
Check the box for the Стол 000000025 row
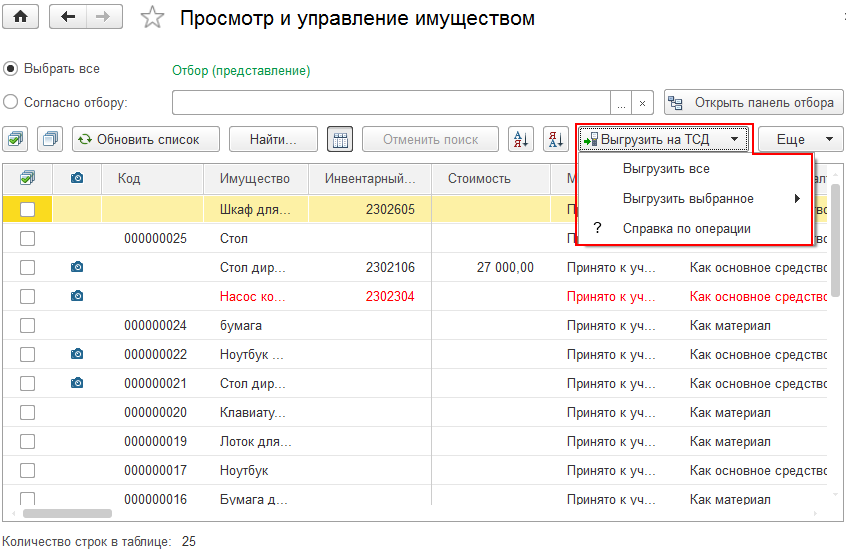(28, 239)
